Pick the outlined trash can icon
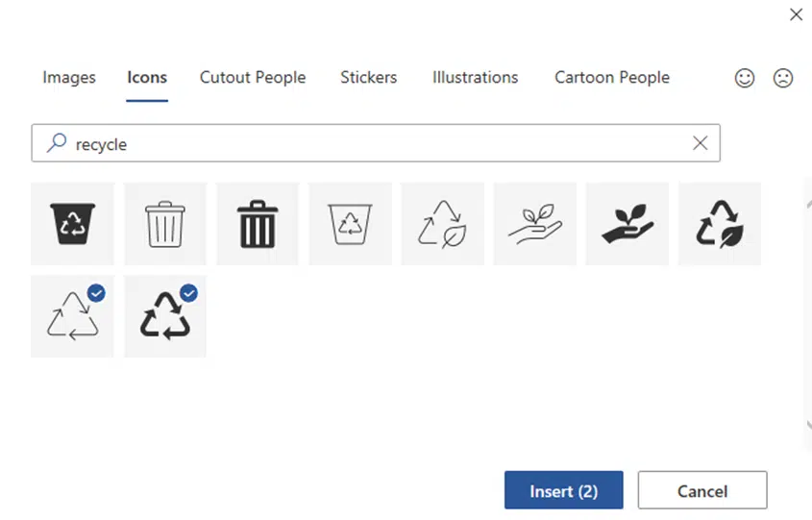Screen dimensions: 812x520 [165, 224]
